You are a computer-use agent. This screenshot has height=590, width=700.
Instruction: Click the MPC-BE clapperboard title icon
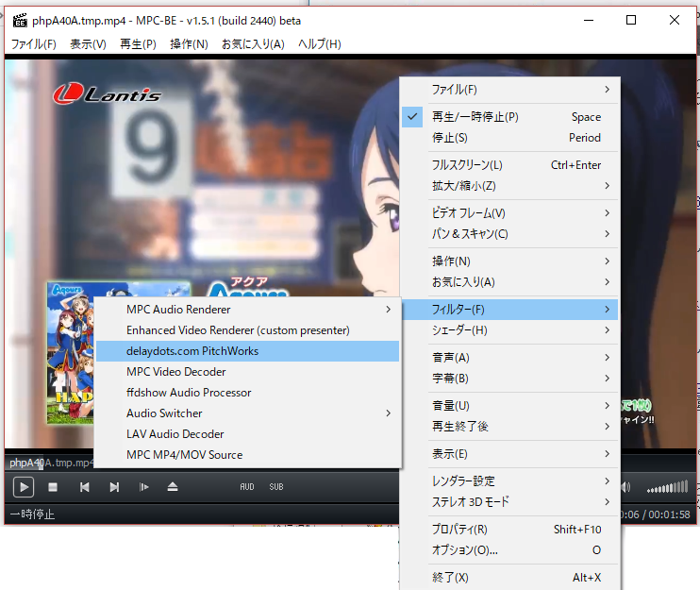coord(20,21)
